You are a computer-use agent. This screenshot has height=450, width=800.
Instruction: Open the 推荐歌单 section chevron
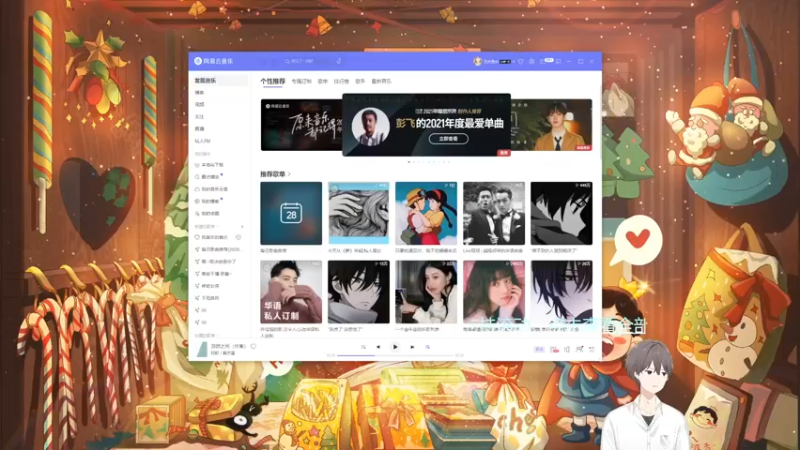click(x=289, y=174)
